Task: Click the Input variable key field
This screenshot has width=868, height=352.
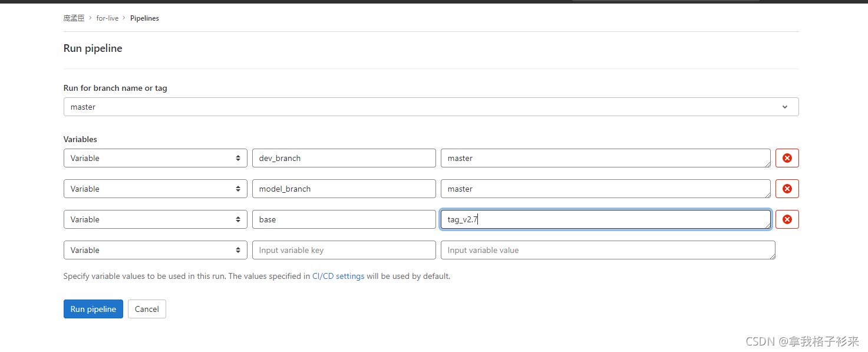Action: (344, 250)
